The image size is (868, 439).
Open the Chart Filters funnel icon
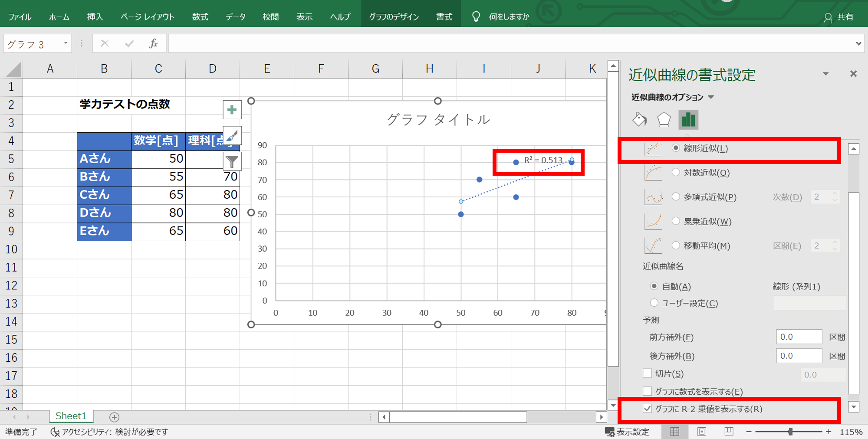tap(232, 161)
